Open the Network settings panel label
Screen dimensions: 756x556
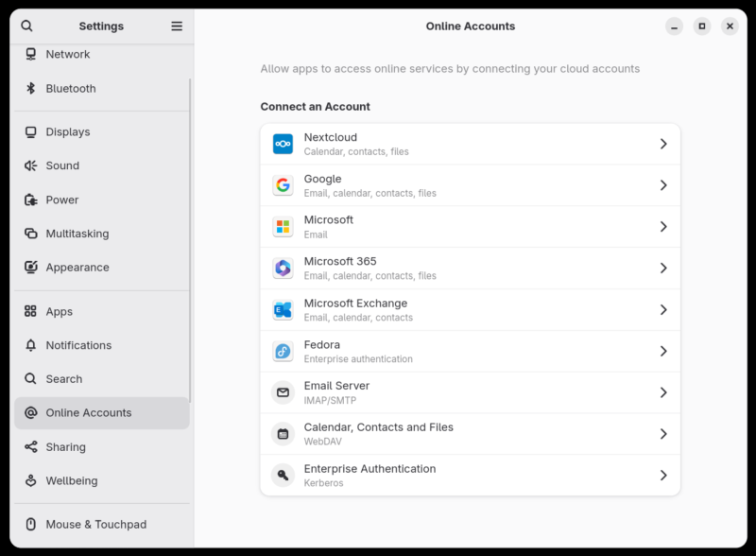tap(68, 54)
